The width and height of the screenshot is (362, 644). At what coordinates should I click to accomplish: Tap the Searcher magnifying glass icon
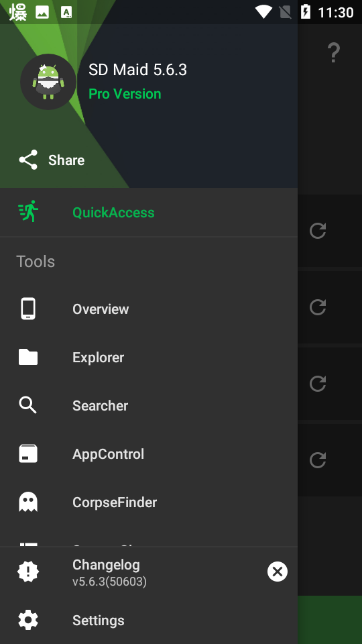click(x=28, y=405)
